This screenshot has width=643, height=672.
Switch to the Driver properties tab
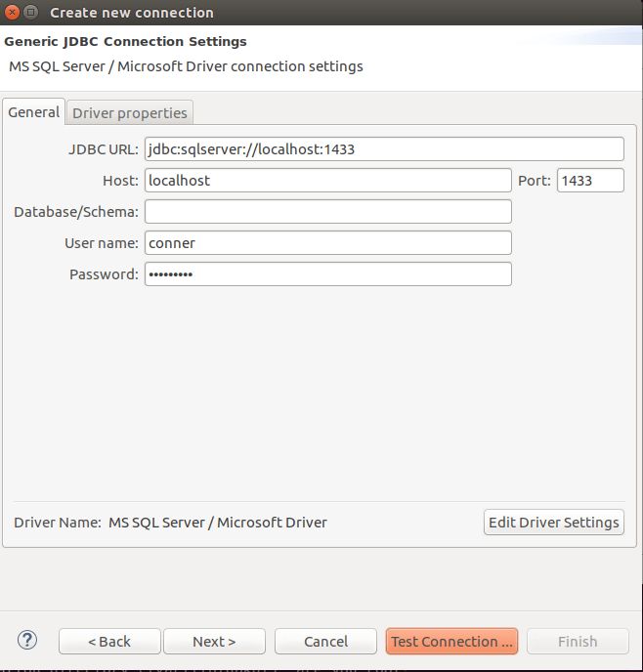129,113
